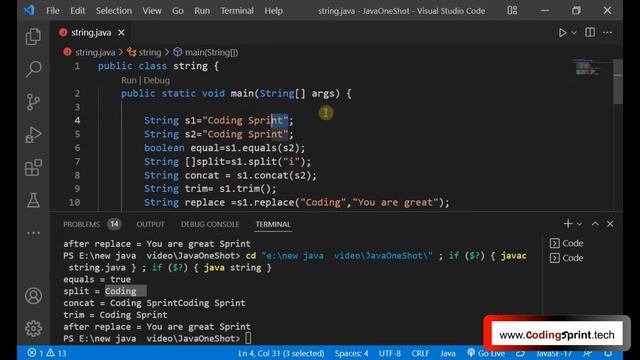Select the second Code terminal entry
Viewport: 640px width, 360px height.
567,258
